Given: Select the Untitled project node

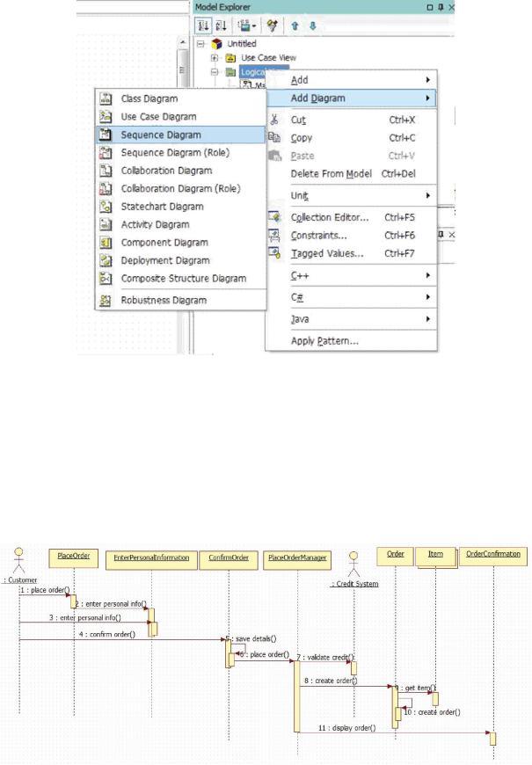Looking at the screenshot, I should coord(242,44).
